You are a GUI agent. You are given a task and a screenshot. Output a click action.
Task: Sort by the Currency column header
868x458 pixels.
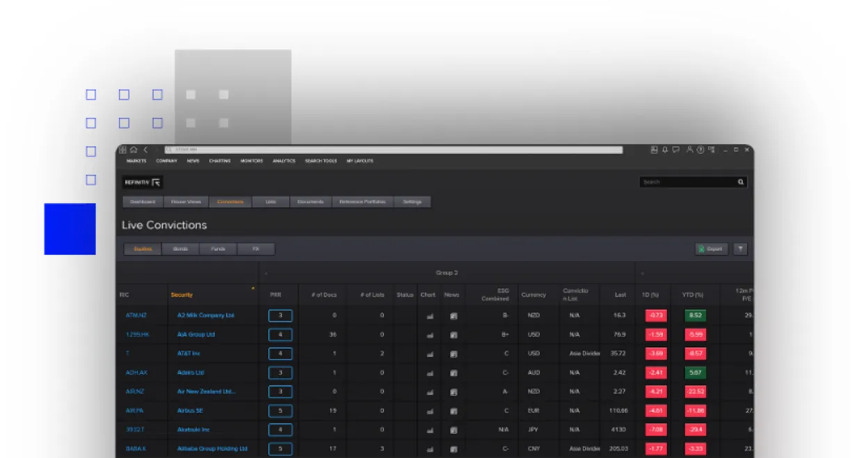tap(533, 295)
